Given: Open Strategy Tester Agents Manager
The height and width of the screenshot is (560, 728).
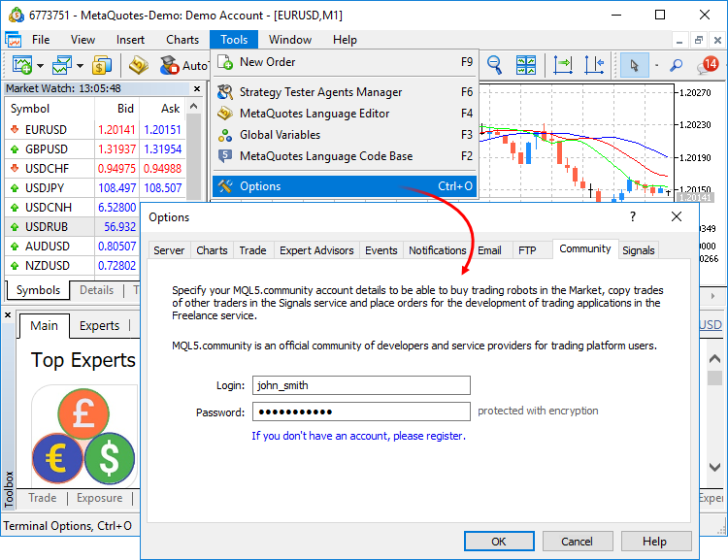Looking at the screenshot, I should [320, 92].
